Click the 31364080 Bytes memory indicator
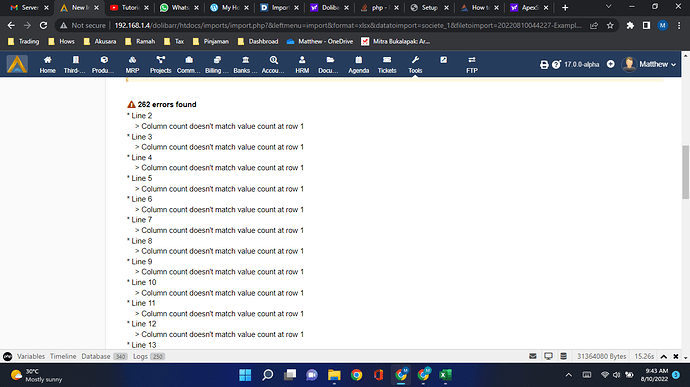Viewport: 690px width, 387px height. click(x=602, y=356)
